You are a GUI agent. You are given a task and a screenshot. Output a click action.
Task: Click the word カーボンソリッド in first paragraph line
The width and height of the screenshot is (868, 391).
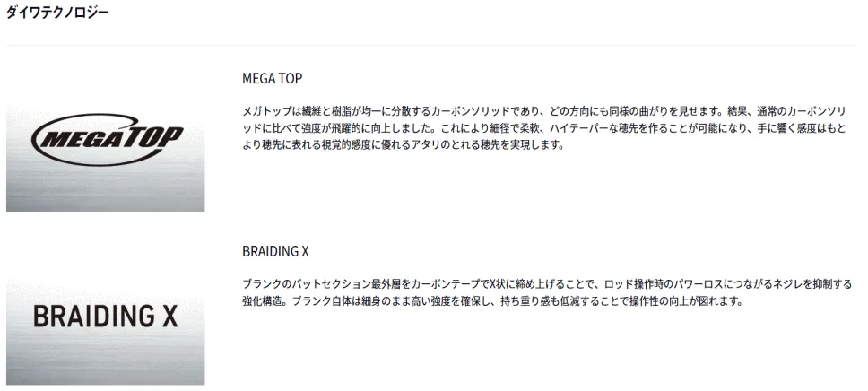tap(473, 111)
